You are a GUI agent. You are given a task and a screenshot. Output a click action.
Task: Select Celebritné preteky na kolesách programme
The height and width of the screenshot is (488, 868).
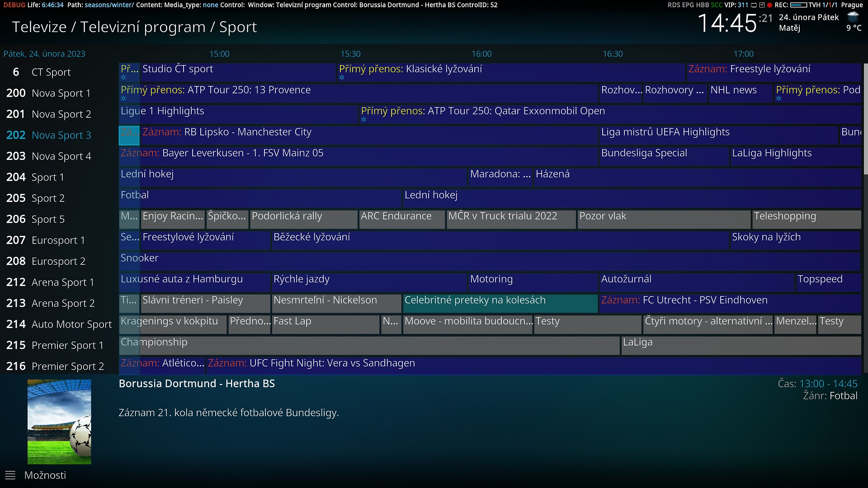[x=500, y=303]
